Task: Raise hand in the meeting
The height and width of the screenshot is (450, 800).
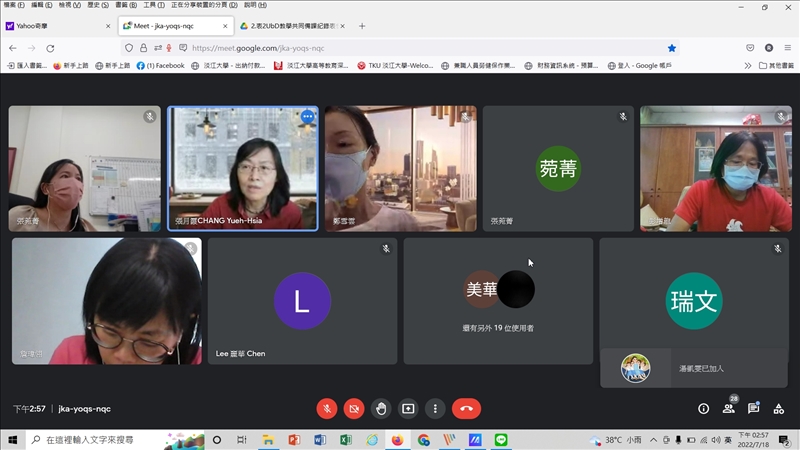Action: click(x=381, y=408)
